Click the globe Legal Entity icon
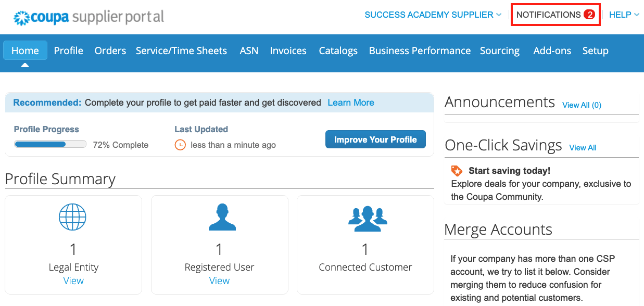Image resolution: width=644 pixels, height=306 pixels. (73, 217)
